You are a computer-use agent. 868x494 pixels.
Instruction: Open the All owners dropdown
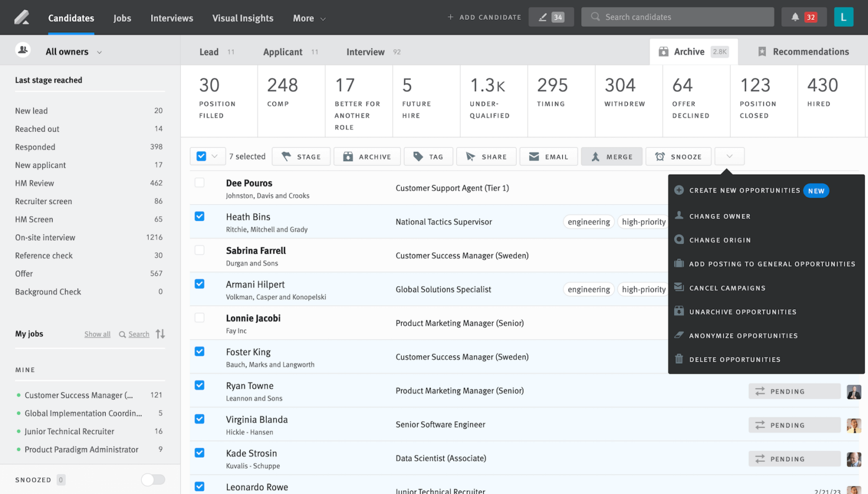pos(72,51)
